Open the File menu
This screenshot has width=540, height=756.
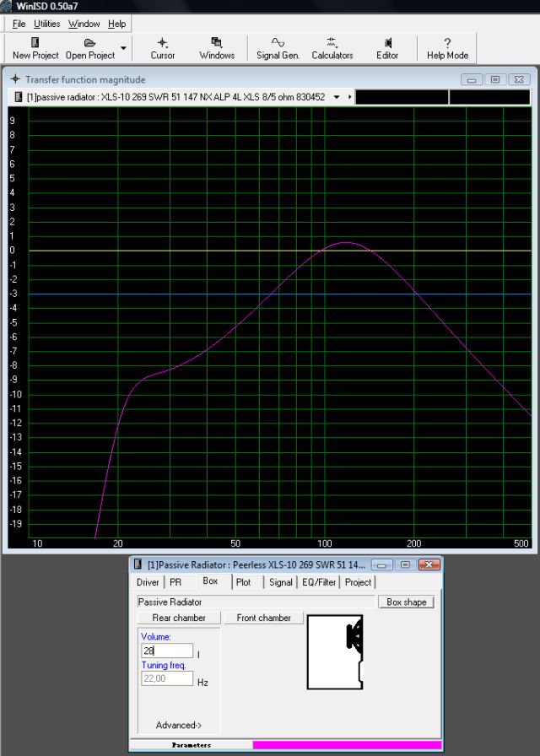(x=19, y=24)
